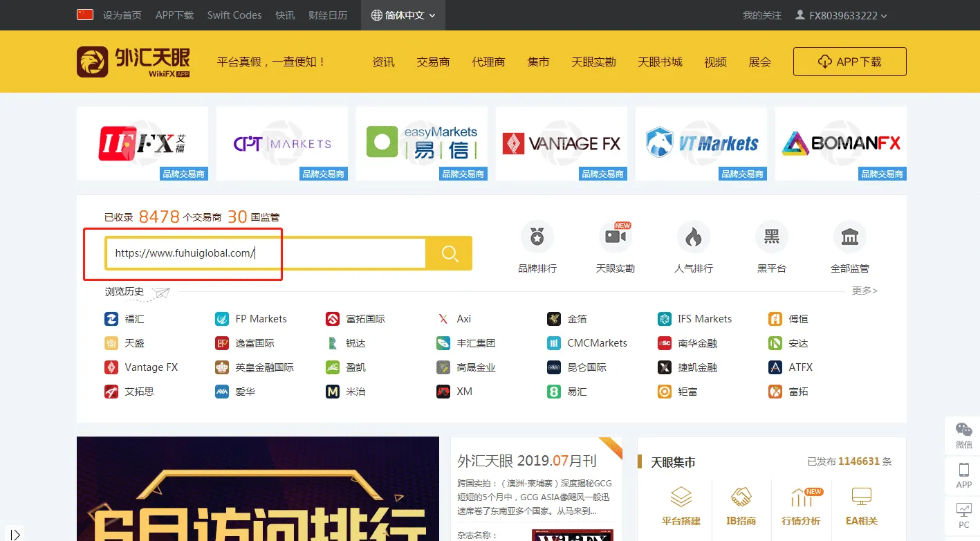
Task: Open 天眼实勘 camera icon
Action: click(x=616, y=237)
